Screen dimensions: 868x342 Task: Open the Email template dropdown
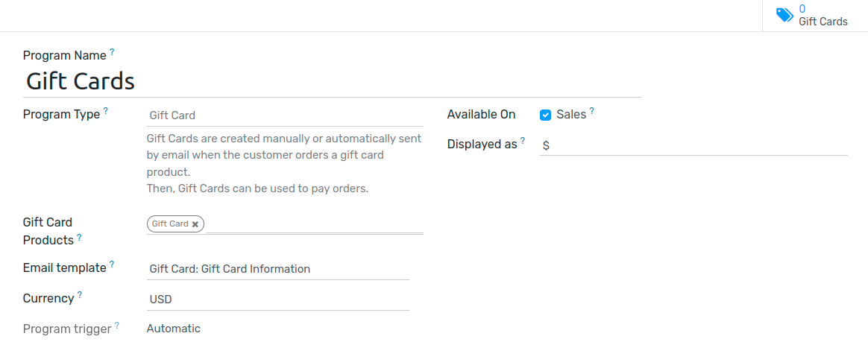[x=277, y=269]
